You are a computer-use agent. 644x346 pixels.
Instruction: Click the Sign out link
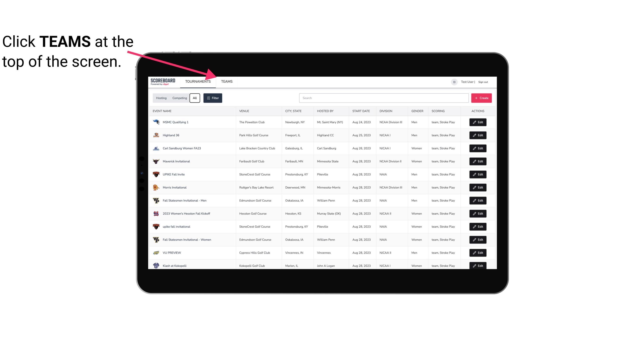click(482, 82)
